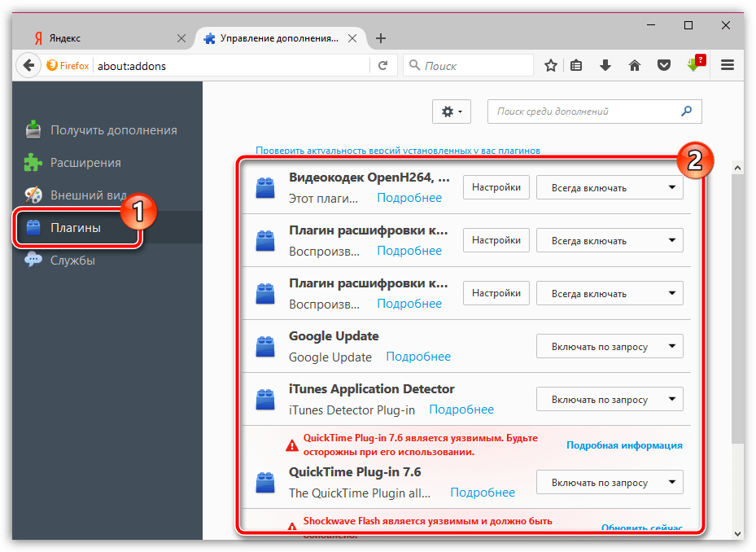Bookmark this page with star icon
The width and height of the screenshot is (756, 552).
click(x=551, y=65)
